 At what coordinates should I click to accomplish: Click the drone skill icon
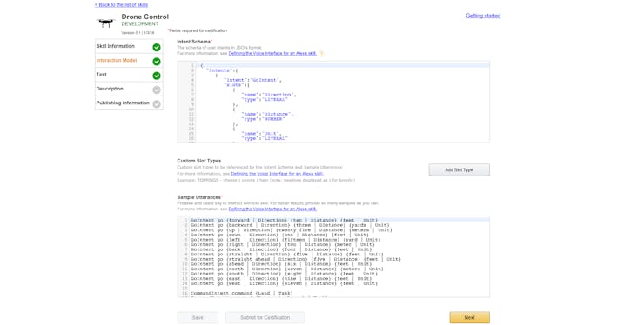click(x=105, y=23)
